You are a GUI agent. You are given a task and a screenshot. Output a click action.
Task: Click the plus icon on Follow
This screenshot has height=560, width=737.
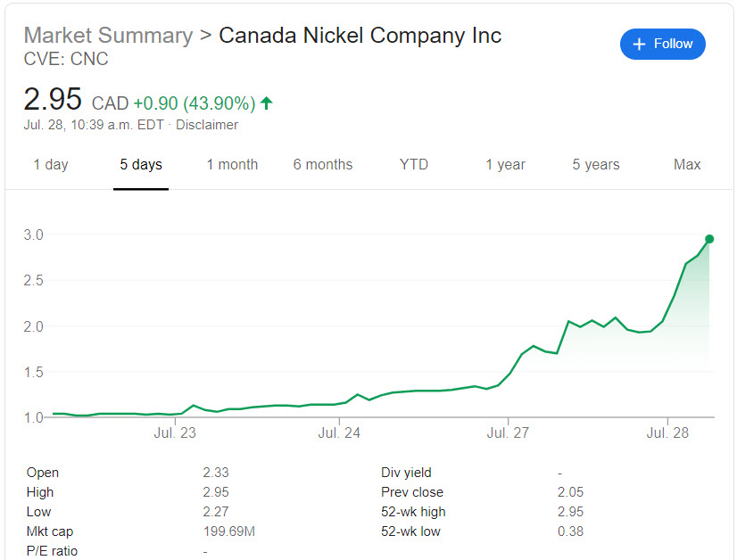click(x=639, y=44)
